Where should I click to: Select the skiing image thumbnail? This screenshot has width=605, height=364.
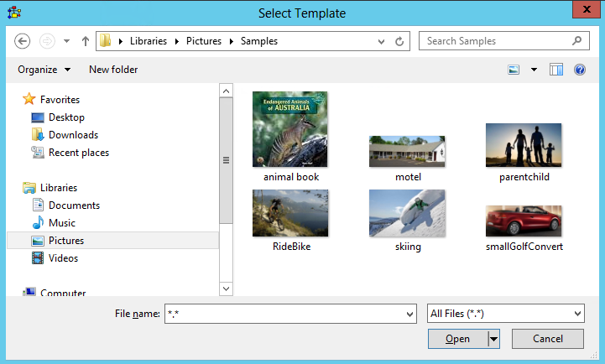[407, 213]
